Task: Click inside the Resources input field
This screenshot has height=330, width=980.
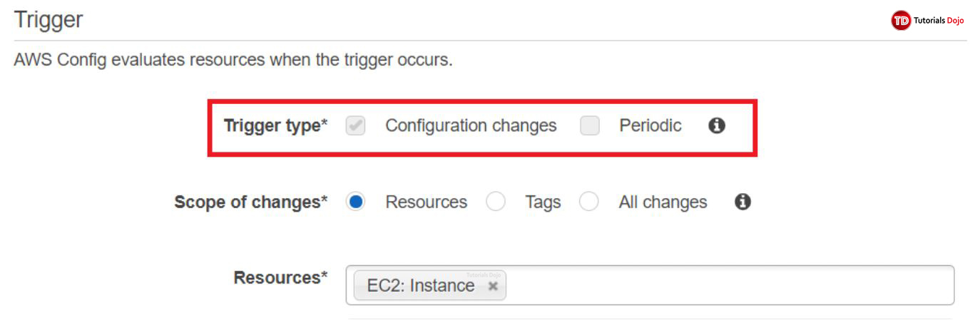Action: click(x=728, y=285)
